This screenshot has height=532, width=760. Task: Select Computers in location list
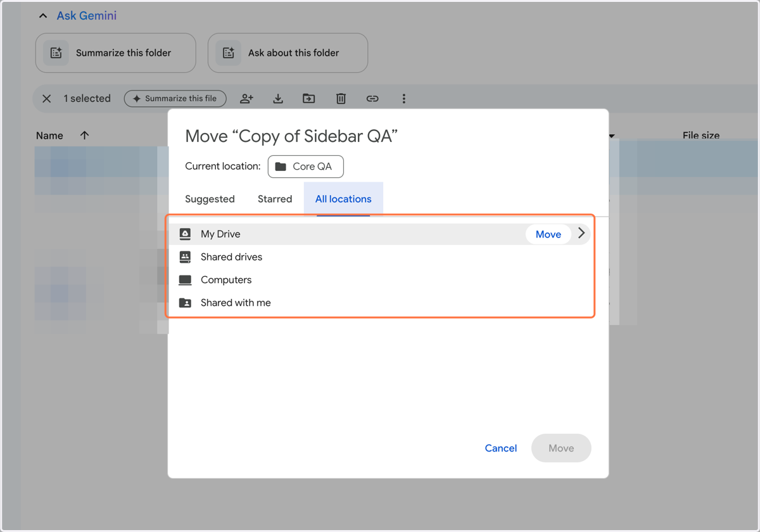coord(380,280)
